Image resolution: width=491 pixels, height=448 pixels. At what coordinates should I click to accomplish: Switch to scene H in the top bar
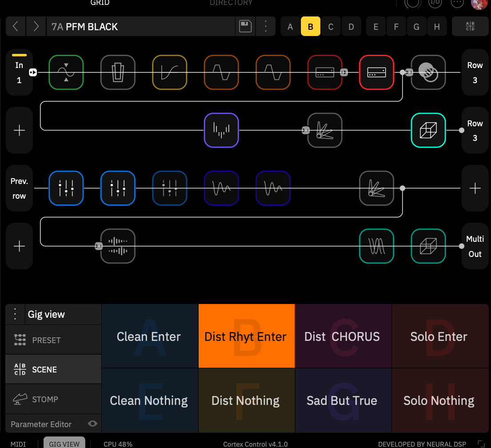click(437, 27)
